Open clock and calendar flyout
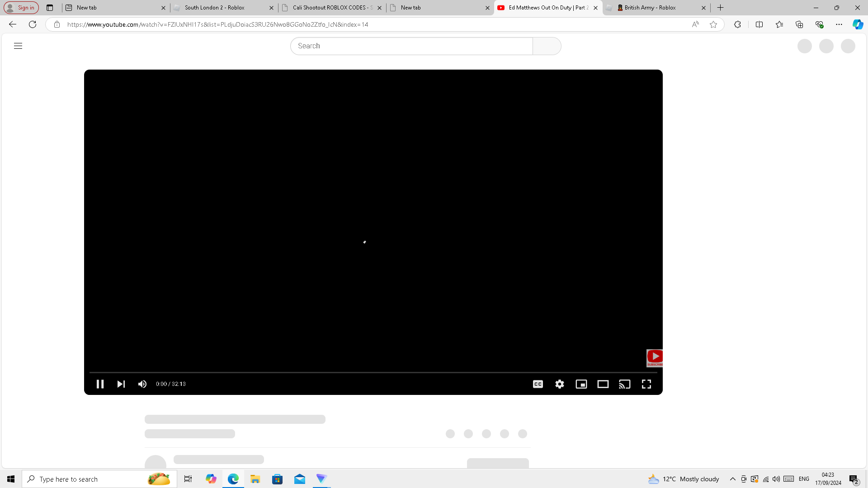The height and width of the screenshot is (488, 868). click(828, 479)
